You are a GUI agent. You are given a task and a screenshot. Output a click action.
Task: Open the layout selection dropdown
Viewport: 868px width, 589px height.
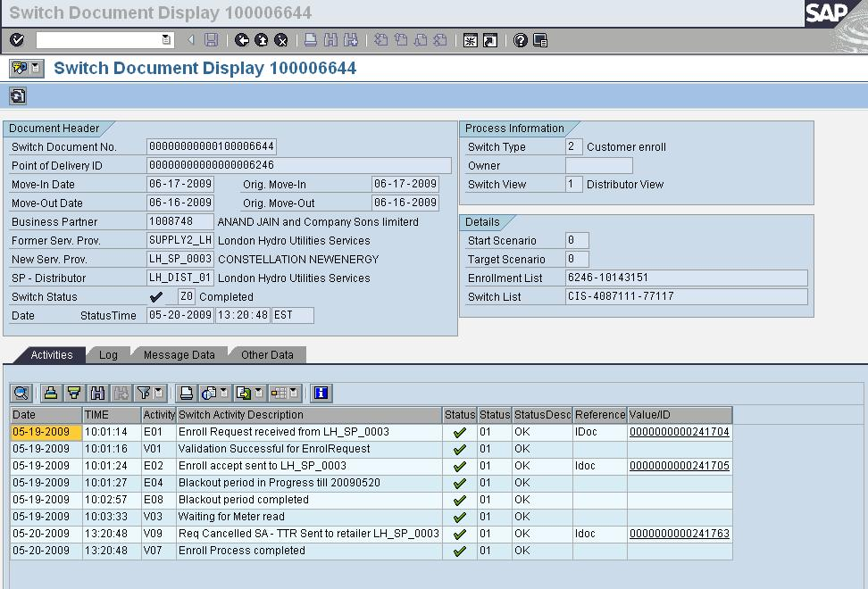[x=292, y=393]
